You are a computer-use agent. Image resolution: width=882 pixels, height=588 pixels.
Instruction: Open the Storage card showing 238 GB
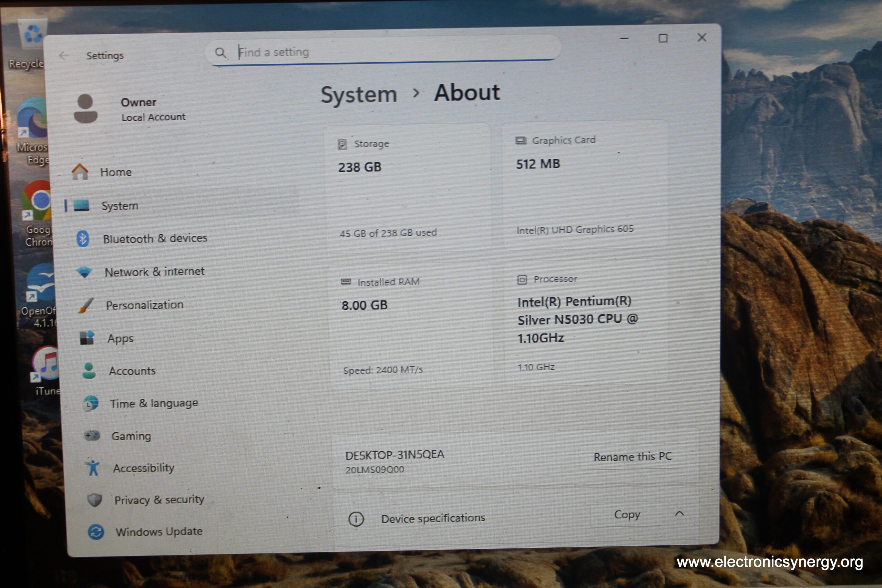408,187
